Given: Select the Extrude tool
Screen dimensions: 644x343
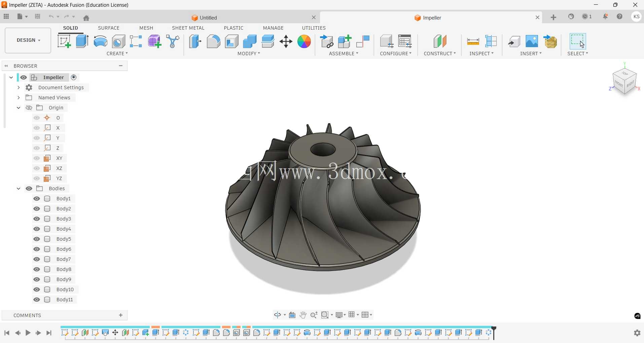Looking at the screenshot, I should point(82,41).
